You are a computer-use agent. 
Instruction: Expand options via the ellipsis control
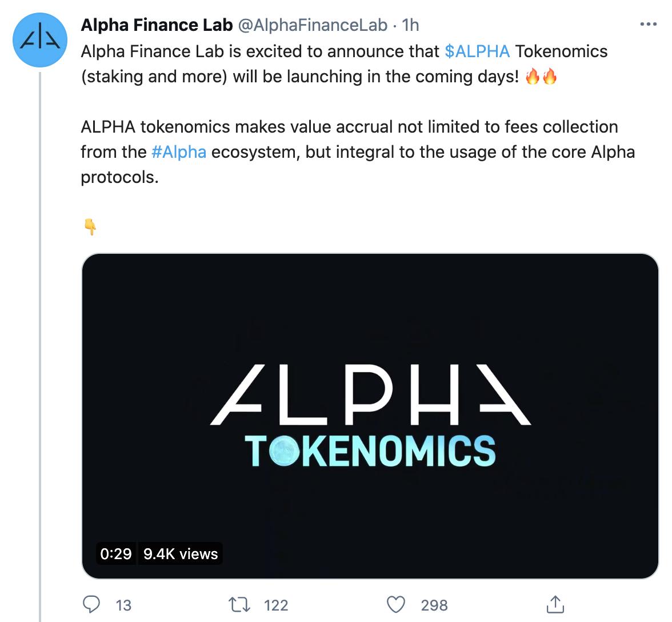coord(649,23)
